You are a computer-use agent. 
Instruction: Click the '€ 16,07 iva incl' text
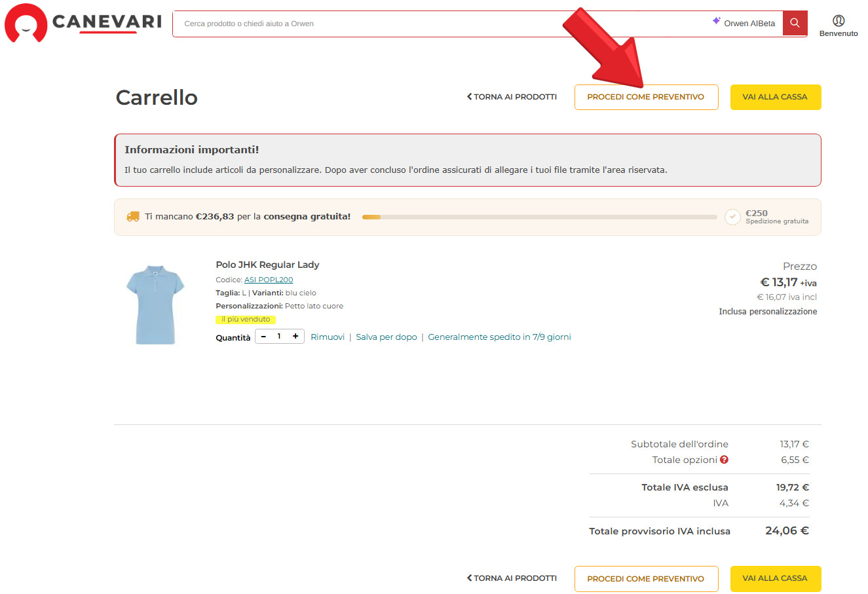787,297
